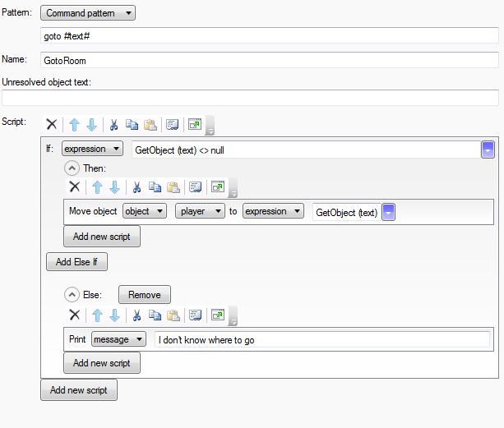Click the Add Else If button

tap(76, 262)
